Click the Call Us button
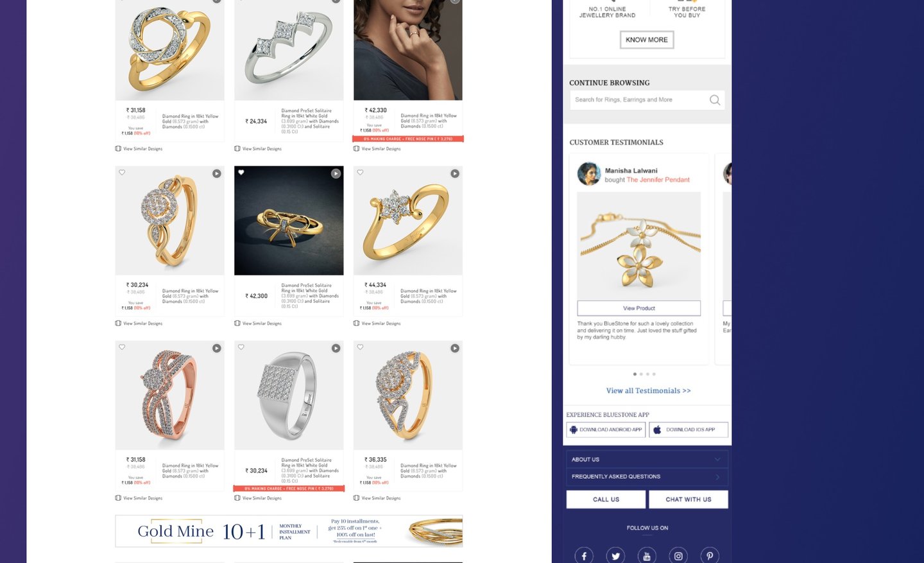 [x=606, y=499]
